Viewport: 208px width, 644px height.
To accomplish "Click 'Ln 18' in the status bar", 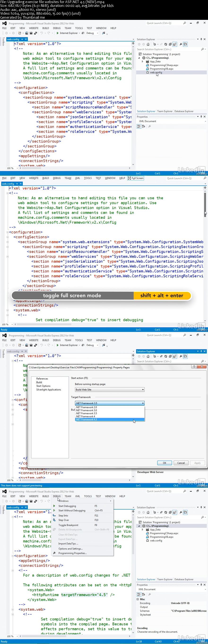I will click(139, 641).
